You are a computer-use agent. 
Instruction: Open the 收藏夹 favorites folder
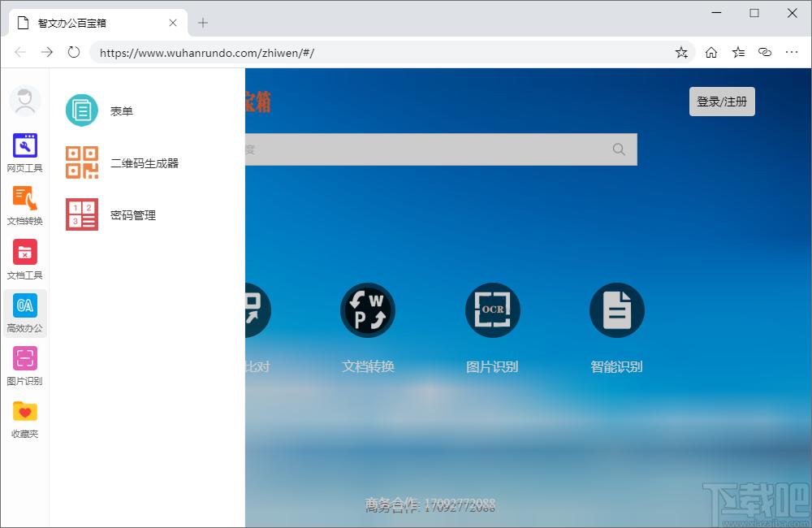(x=25, y=419)
